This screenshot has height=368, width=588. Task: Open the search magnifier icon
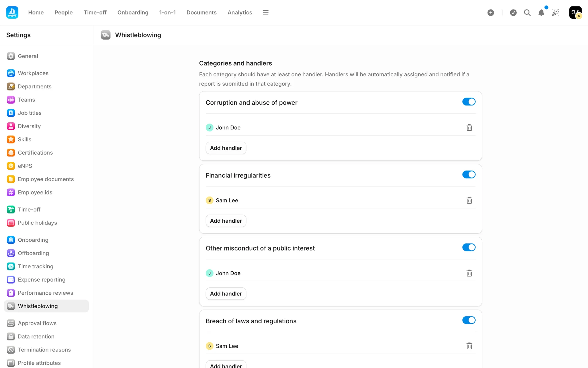tap(527, 13)
